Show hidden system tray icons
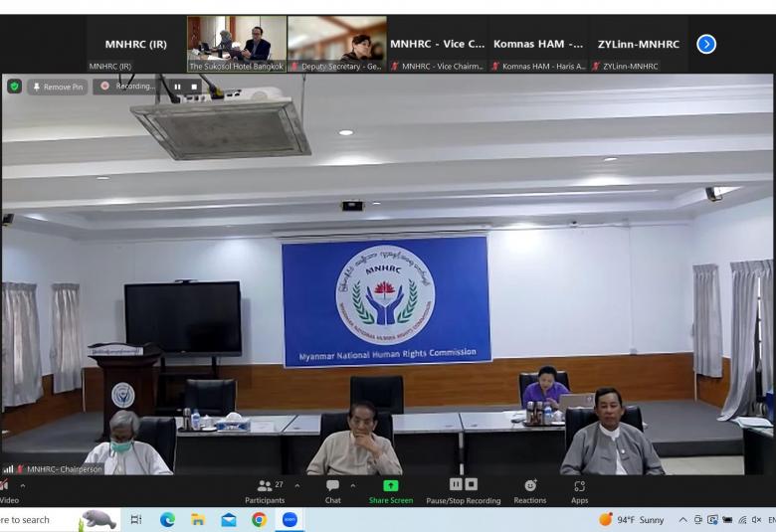Image resolution: width=776 pixels, height=532 pixels. [x=682, y=520]
